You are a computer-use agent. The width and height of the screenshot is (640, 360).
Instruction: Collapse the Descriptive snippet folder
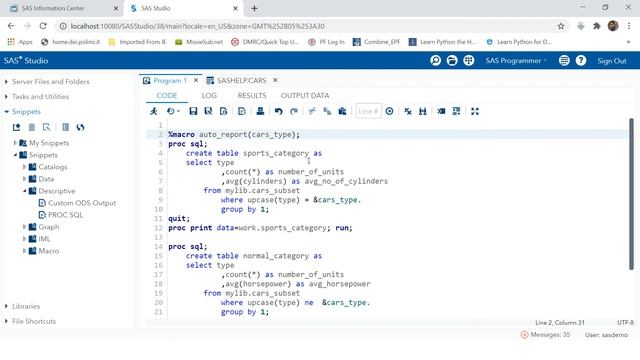point(24,191)
